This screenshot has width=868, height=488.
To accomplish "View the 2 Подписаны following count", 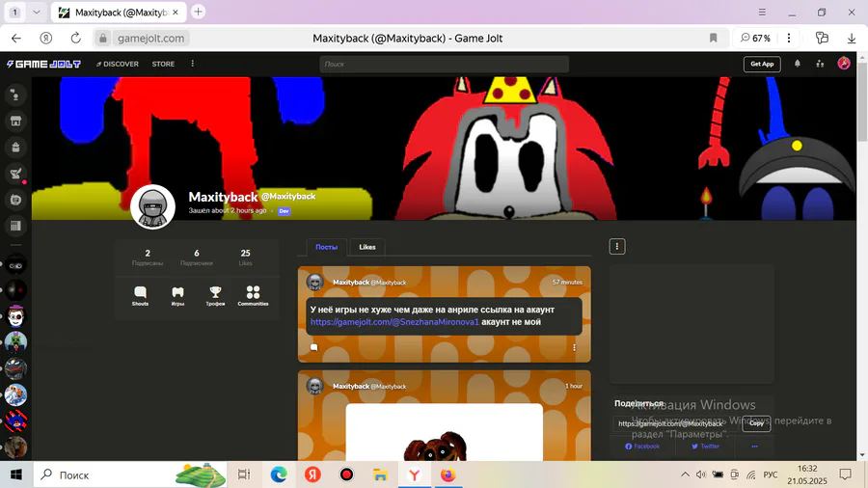I will 148,258.
